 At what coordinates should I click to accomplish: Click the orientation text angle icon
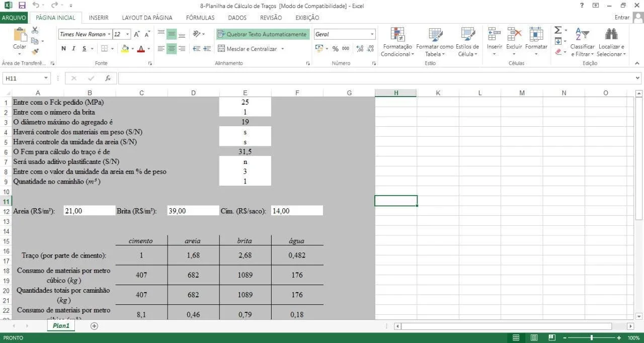(197, 34)
